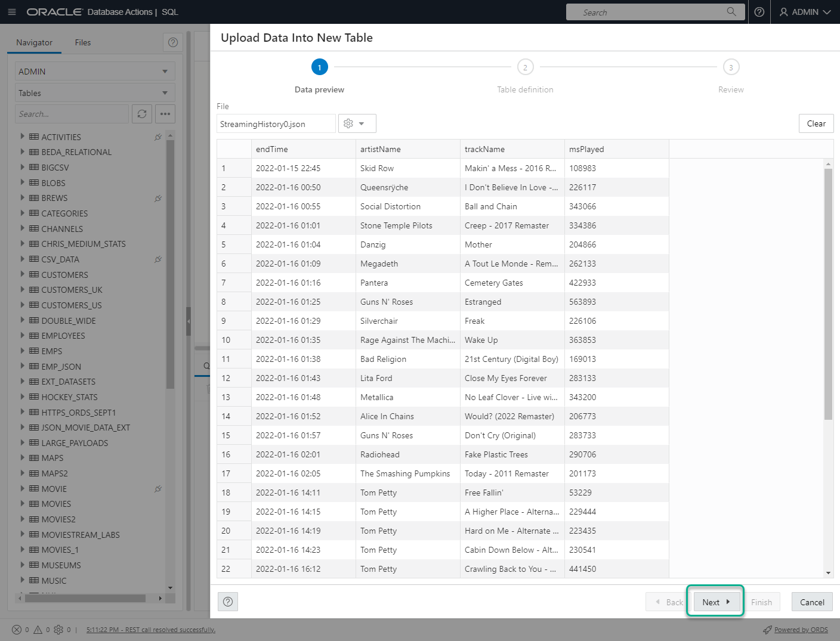840x641 pixels.
Task: Click the Navigator Search field
Action: tap(72, 114)
